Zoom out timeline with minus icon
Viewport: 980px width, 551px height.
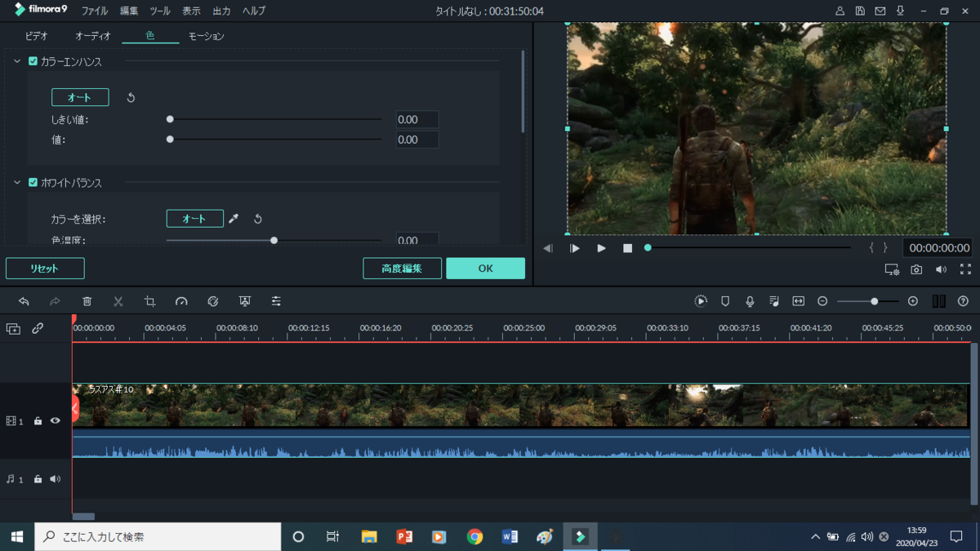click(822, 301)
